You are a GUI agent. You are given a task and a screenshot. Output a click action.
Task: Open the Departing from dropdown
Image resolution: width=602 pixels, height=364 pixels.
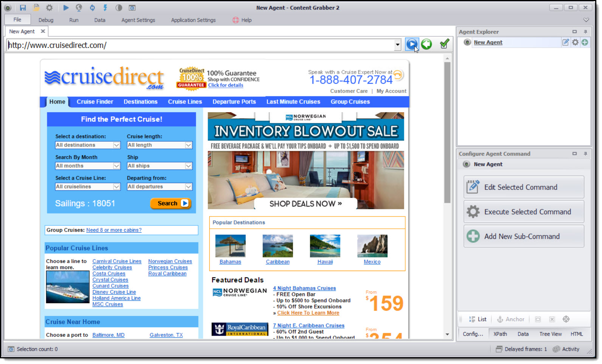(160, 187)
